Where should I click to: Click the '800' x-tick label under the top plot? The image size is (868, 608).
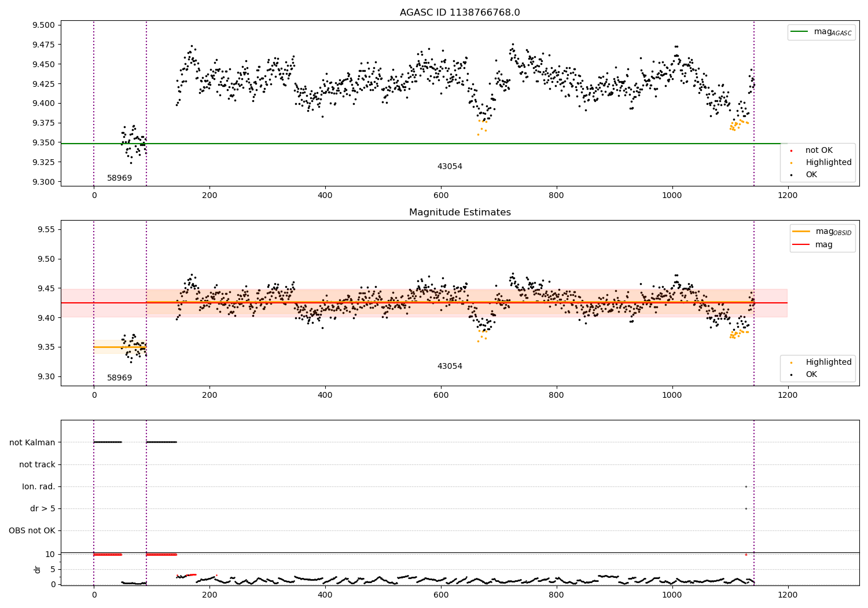tap(556, 196)
